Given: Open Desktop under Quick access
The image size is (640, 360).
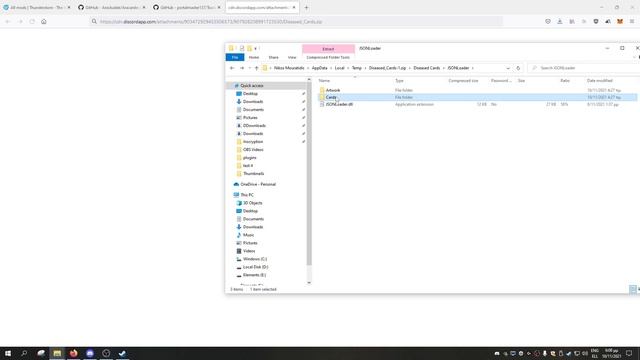Looking at the screenshot, I should tap(250, 94).
